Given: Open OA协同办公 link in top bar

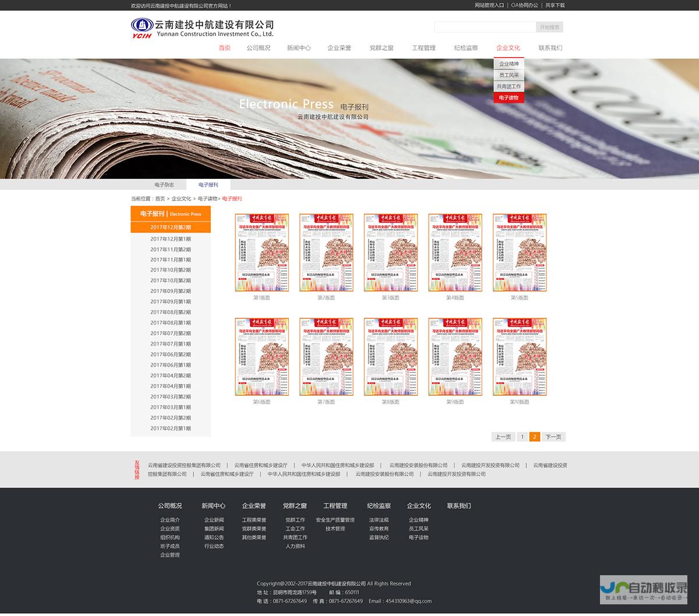Looking at the screenshot, I should tap(525, 5).
